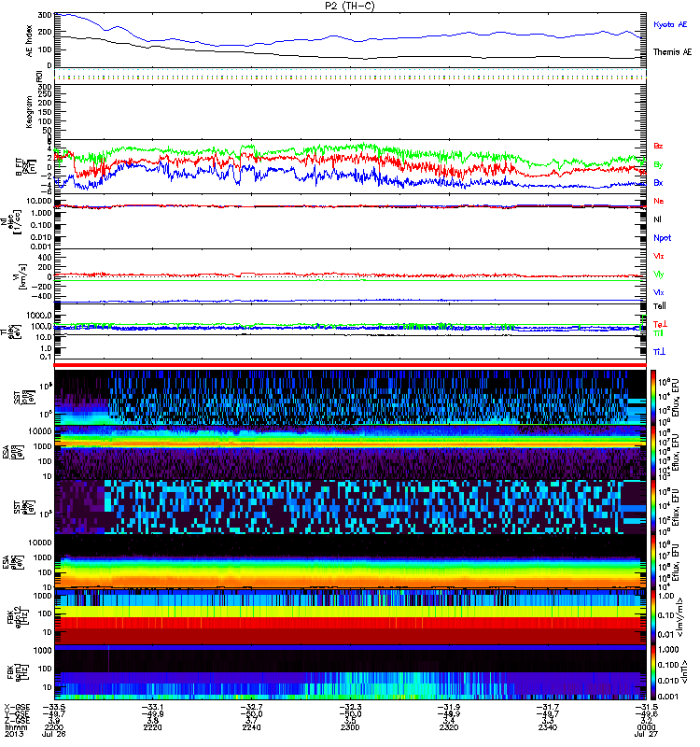Click the blue Vix velocity legend label
This screenshot has width=700, height=747.
click(x=659, y=292)
